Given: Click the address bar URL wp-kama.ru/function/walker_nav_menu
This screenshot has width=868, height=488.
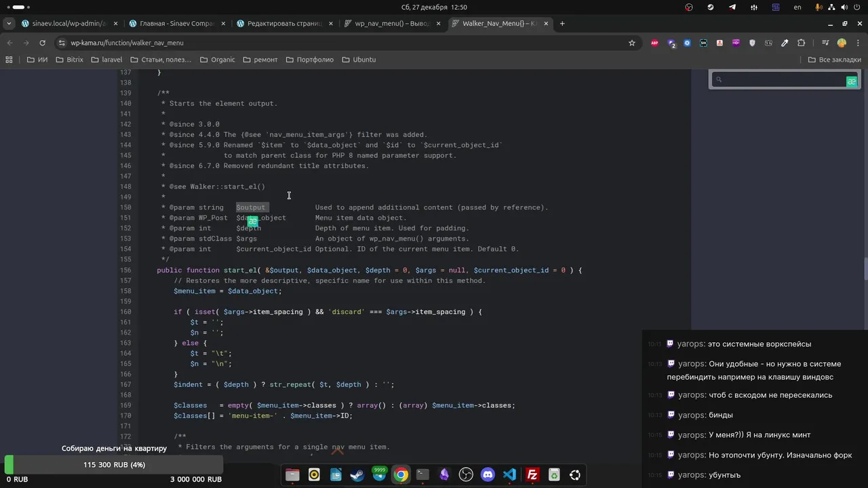Looking at the screenshot, I should pos(127,43).
